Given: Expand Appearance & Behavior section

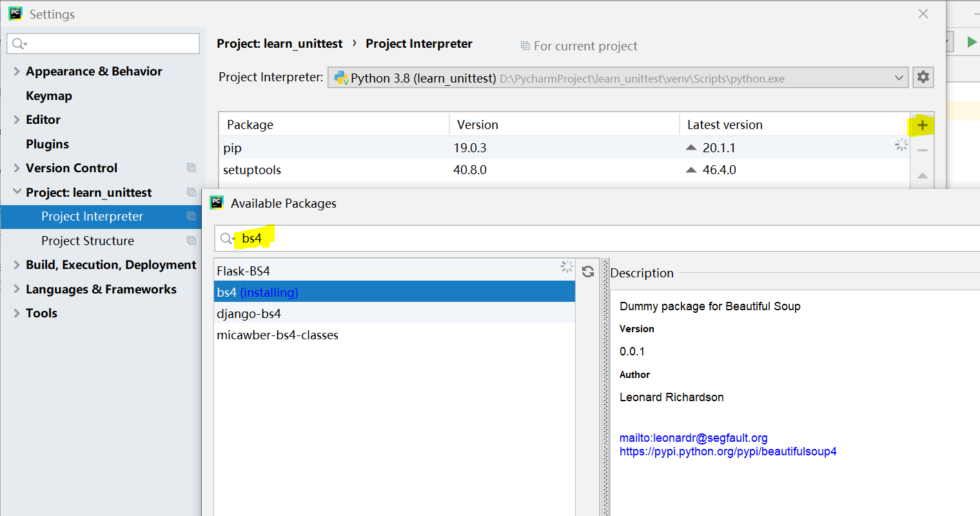Looking at the screenshot, I should tap(17, 71).
